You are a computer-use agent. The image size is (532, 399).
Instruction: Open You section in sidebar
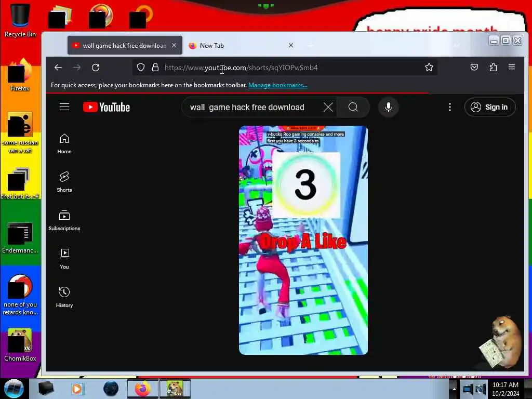point(64,259)
